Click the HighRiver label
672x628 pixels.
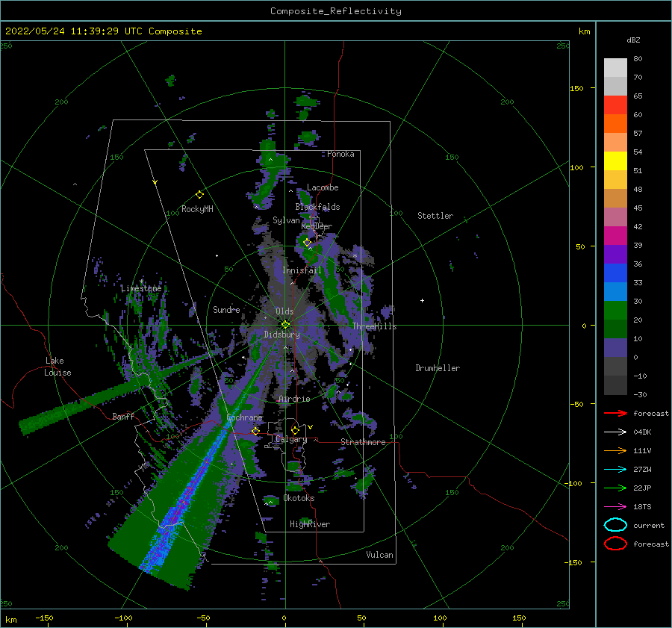pos(310,524)
